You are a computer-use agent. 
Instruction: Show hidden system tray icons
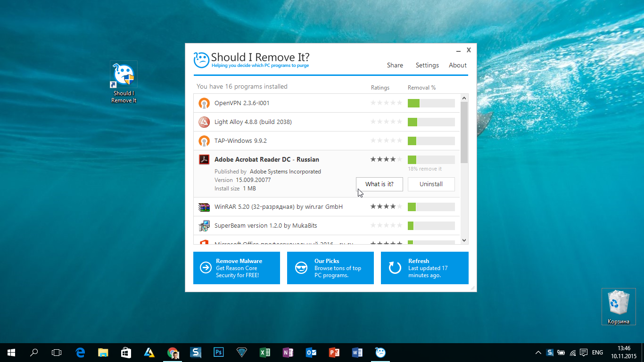click(538, 353)
